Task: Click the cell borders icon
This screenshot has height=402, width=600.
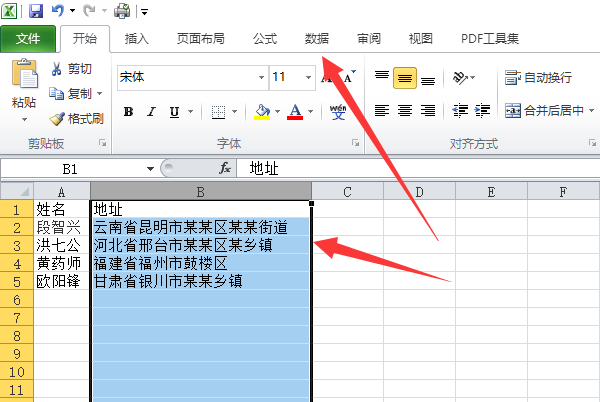Action: [x=218, y=112]
